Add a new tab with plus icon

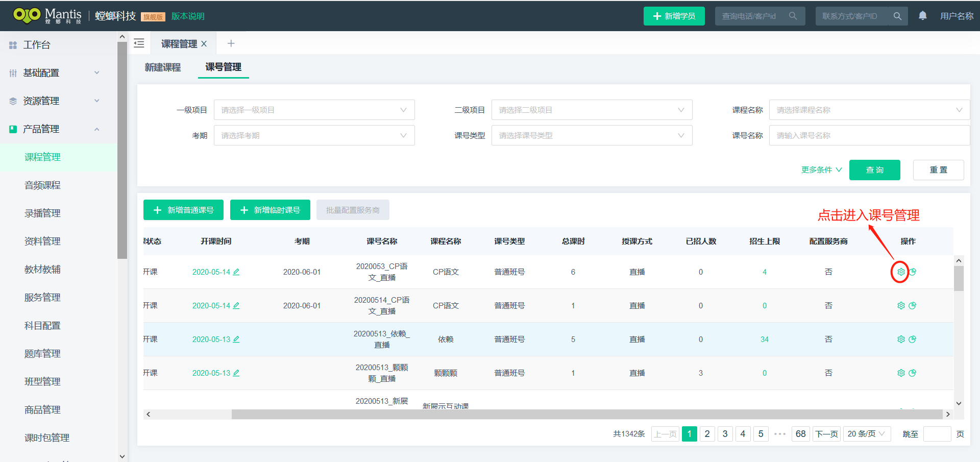pos(231,43)
